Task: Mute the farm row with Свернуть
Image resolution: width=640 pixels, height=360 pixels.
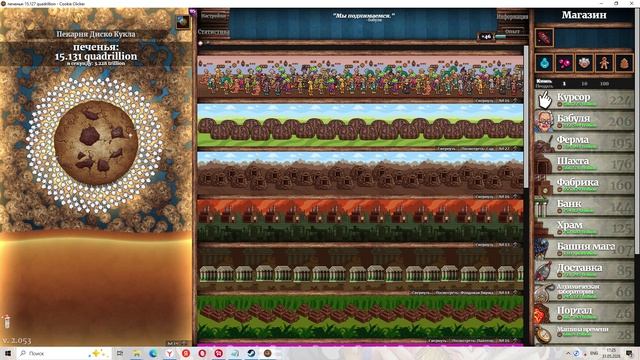Action: click(446, 149)
